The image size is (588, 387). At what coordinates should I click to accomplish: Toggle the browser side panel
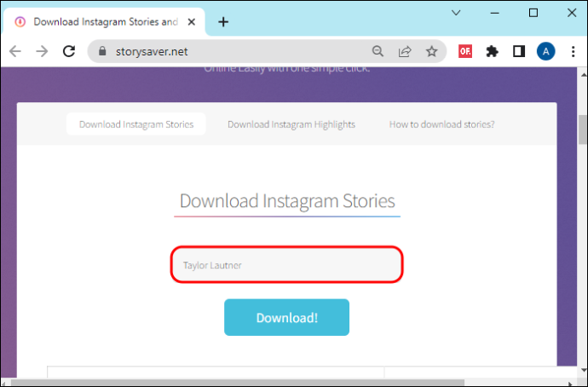[519, 51]
